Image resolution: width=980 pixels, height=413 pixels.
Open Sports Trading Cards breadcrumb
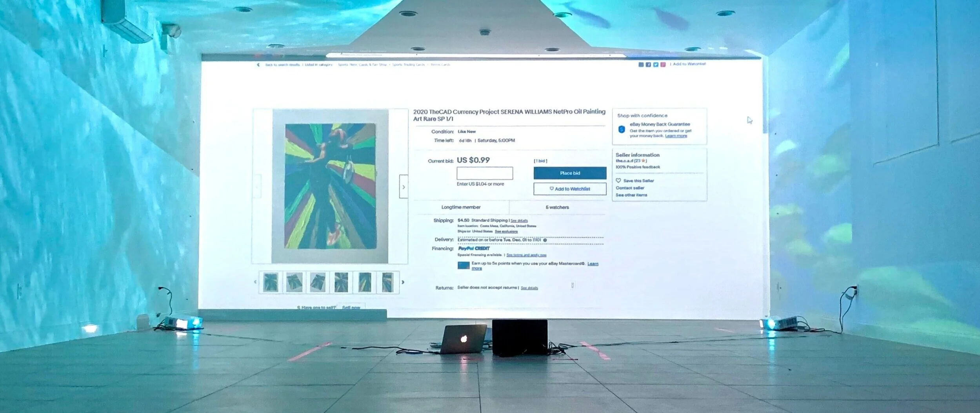409,65
